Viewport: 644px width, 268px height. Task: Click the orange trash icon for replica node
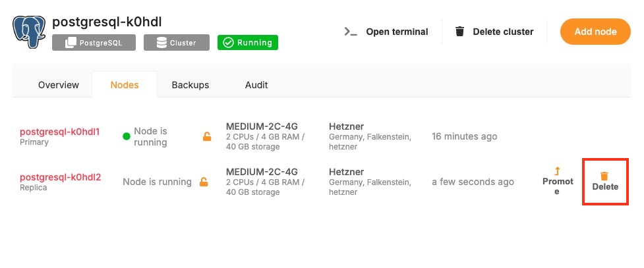[604, 176]
